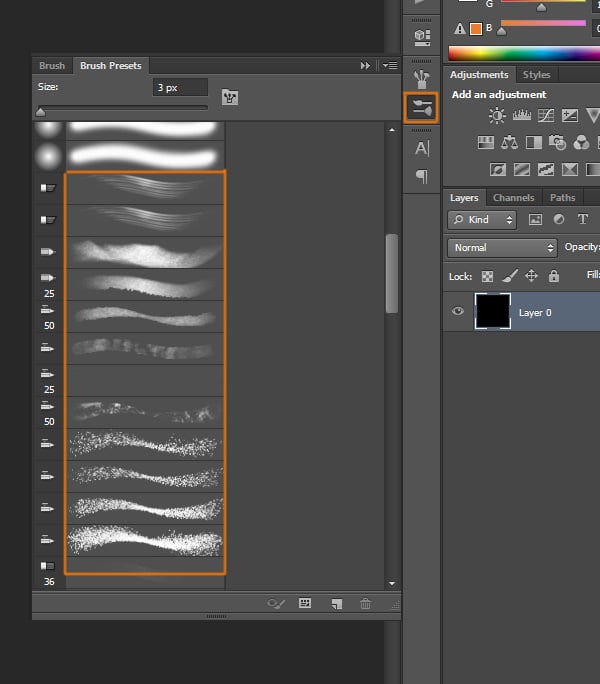Toggle lock transparent pixels
Viewport: 600px width, 684px height.
point(487,276)
